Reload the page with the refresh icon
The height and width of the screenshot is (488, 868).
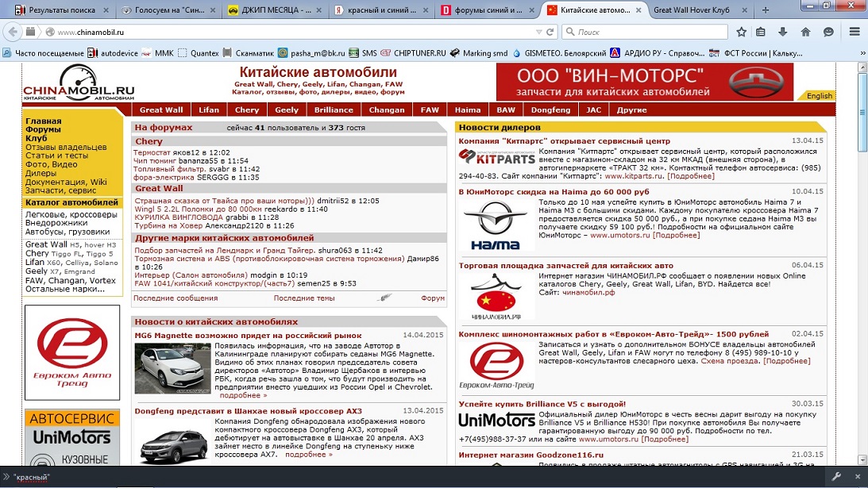tap(550, 32)
